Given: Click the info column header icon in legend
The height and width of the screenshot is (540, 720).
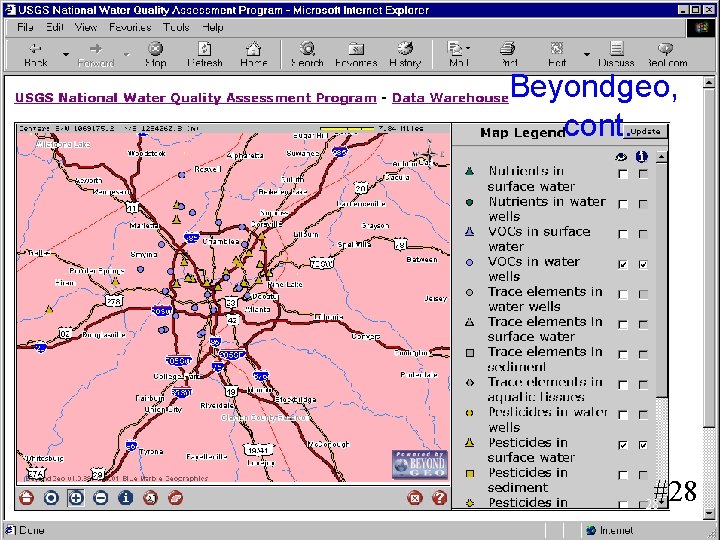Looking at the screenshot, I should (x=641, y=157).
